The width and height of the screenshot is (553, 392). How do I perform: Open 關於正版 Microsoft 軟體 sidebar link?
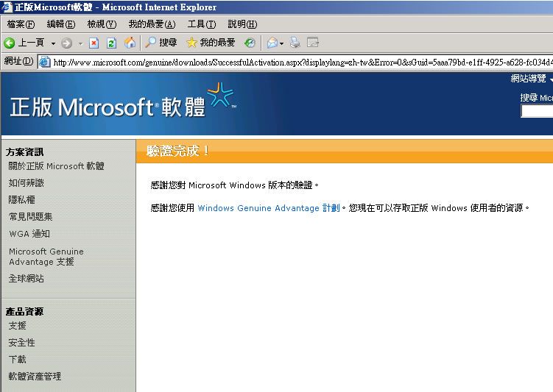57,166
